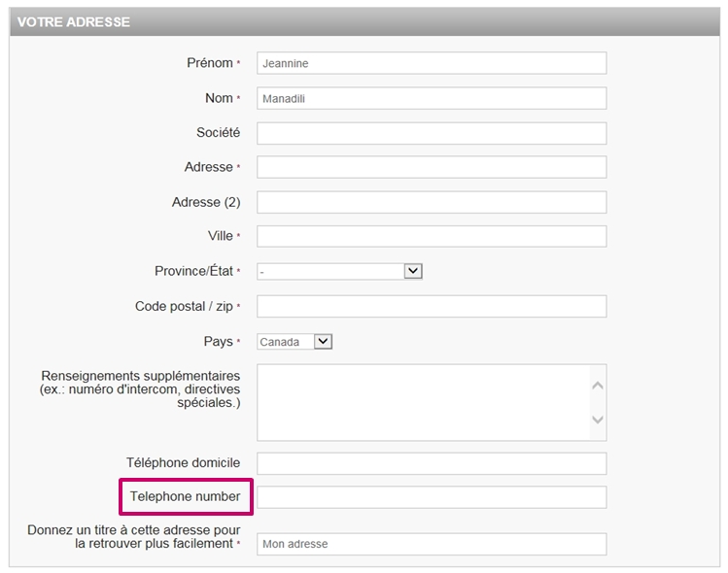Focus the Société text field
Viewport: 728px width, 573px height.
tap(432, 133)
